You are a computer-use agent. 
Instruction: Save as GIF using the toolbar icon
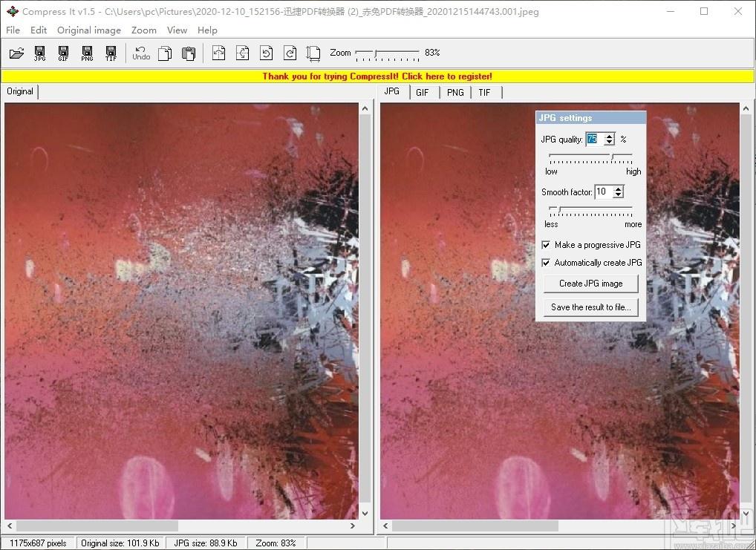point(63,53)
